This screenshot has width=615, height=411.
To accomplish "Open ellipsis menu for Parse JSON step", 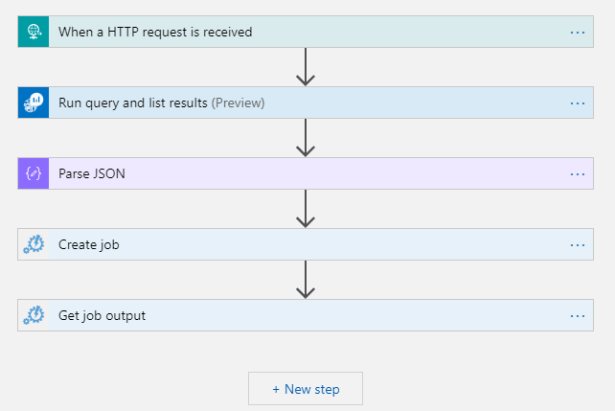I will (x=577, y=173).
